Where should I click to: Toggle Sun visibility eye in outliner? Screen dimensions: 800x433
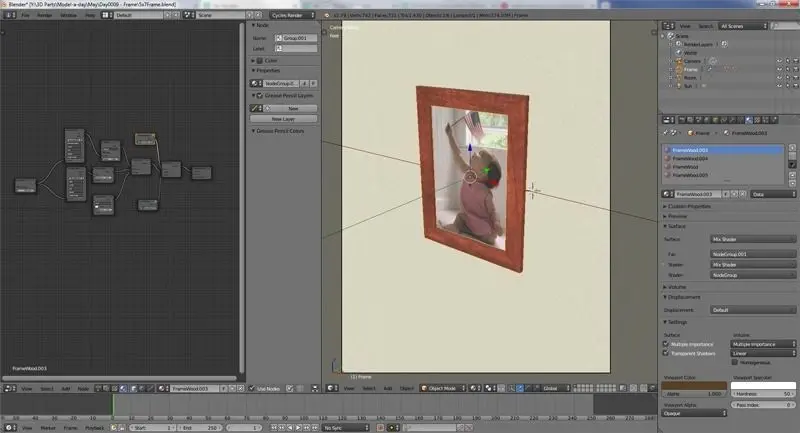pos(779,86)
